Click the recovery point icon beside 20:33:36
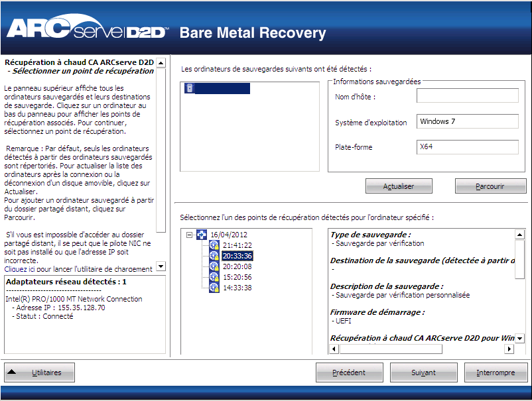 tap(214, 256)
